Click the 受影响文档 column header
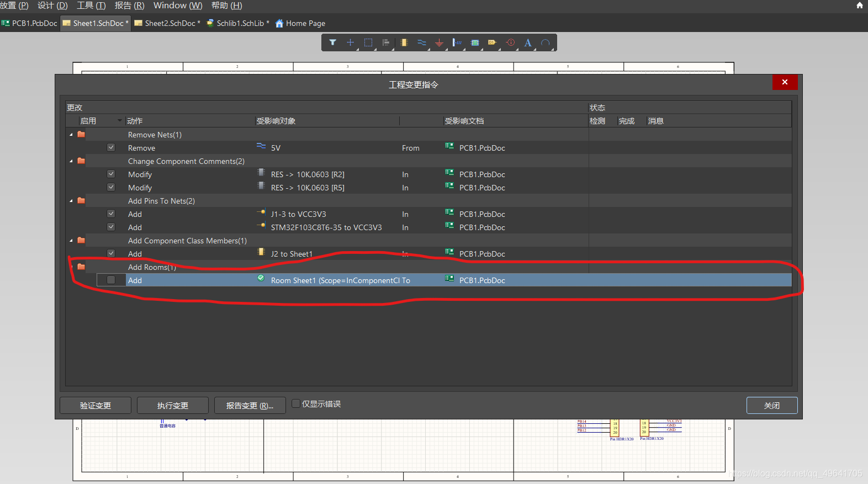The height and width of the screenshot is (484, 868). click(x=515, y=121)
